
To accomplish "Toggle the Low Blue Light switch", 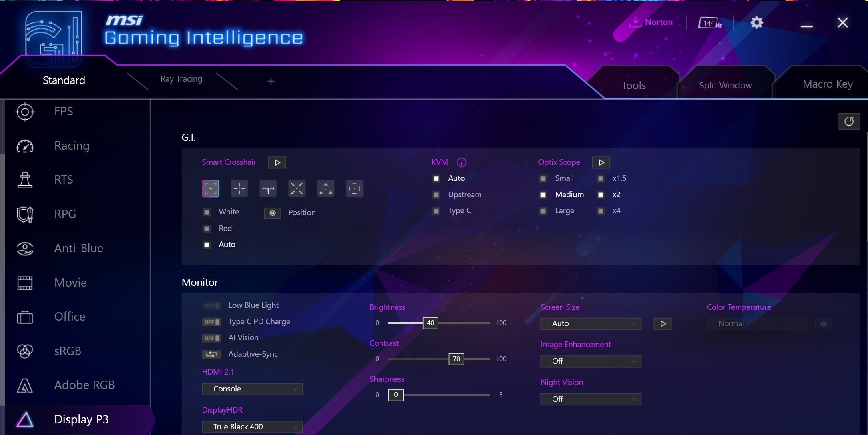I will [211, 306].
